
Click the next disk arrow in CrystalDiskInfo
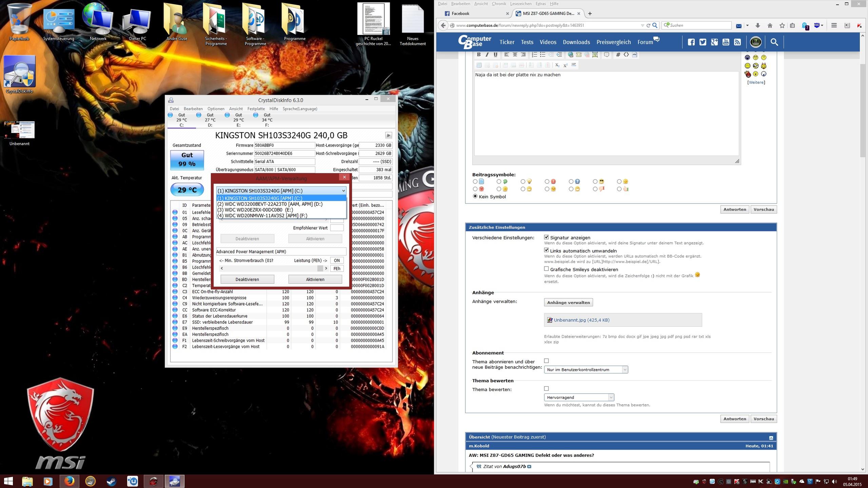[388, 135]
